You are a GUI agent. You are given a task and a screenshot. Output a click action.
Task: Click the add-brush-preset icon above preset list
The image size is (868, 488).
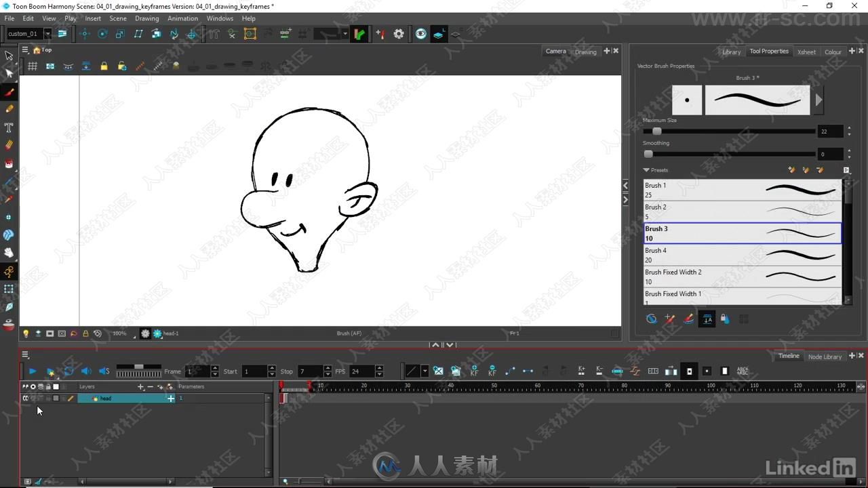pos(791,170)
